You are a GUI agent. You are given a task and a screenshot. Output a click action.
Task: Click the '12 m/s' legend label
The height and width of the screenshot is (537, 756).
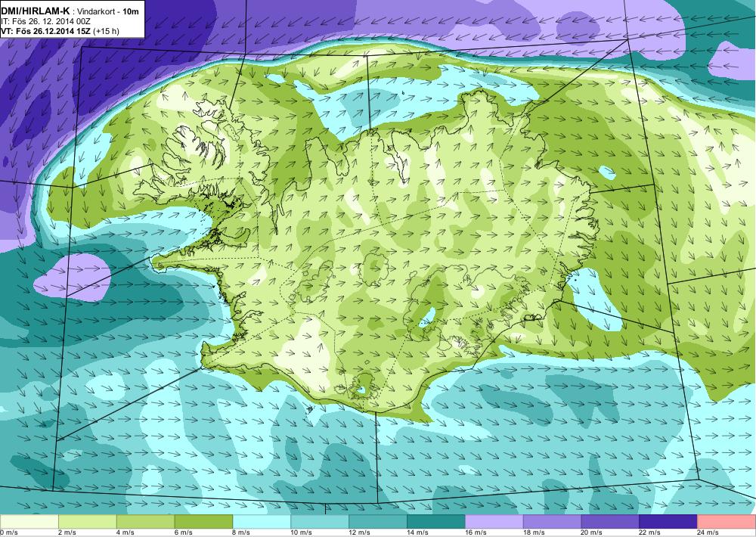(360, 532)
